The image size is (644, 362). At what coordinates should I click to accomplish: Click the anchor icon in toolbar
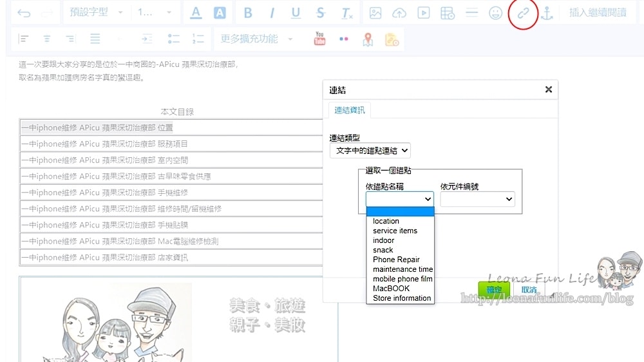547,14
